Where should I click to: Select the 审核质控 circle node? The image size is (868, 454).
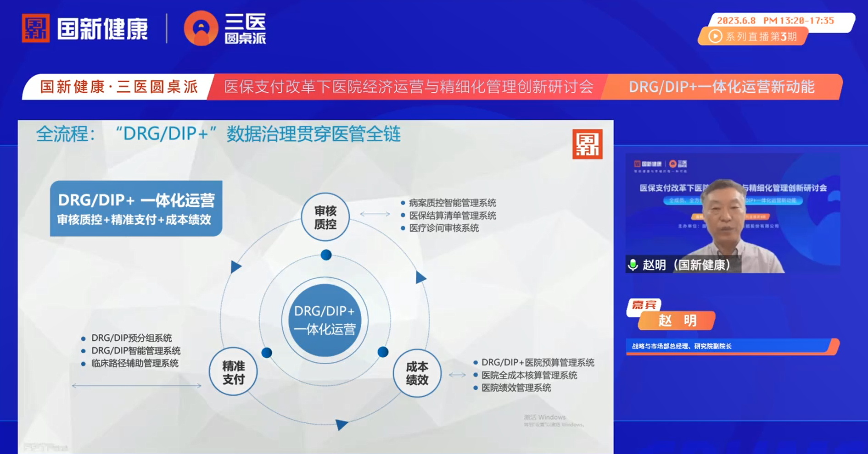click(x=325, y=217)
